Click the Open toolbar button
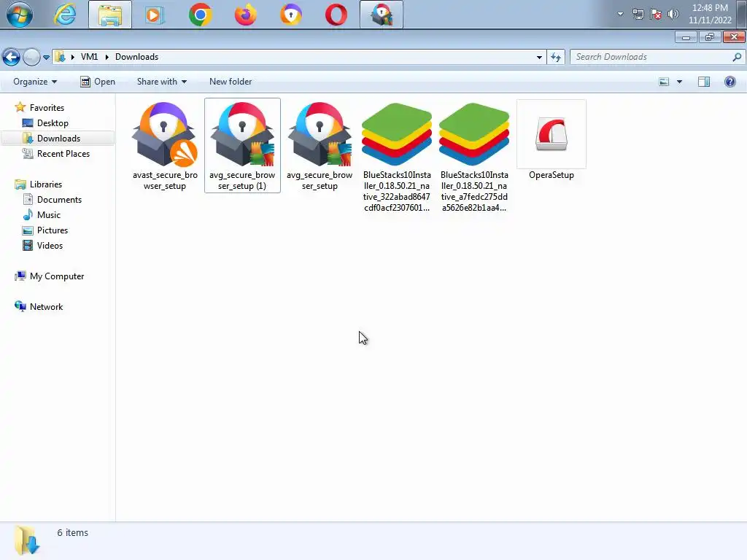Screen dimensions: 747x560 pos(98,82)
